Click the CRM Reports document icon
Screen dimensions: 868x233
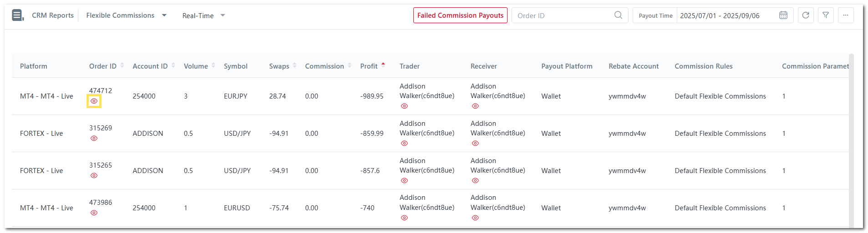point(17,15)
